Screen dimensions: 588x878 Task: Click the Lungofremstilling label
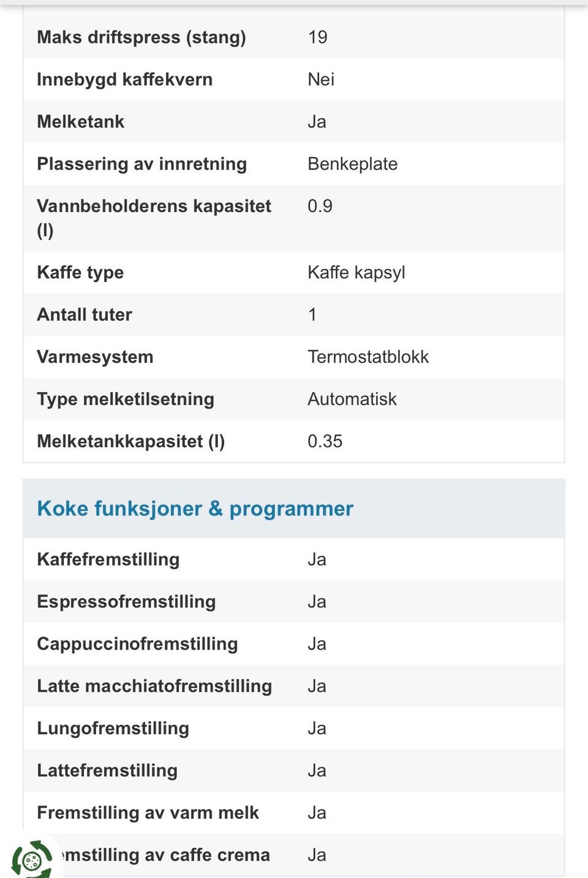click(x=113, y=729)
